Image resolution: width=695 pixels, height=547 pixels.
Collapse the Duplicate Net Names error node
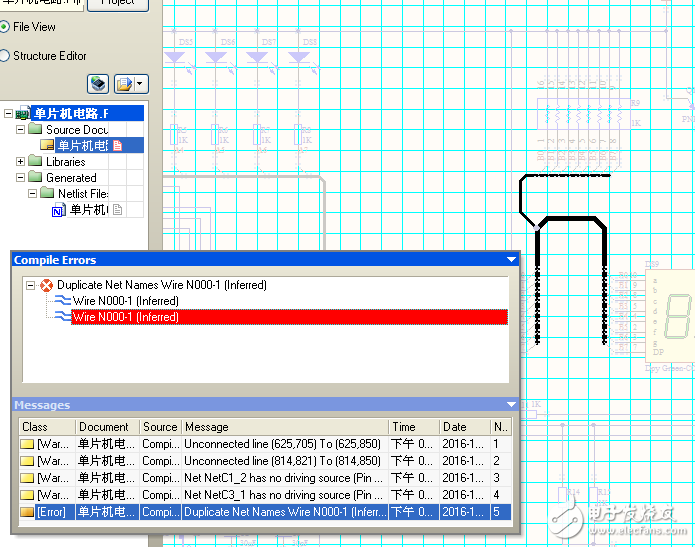tap(30, 285)
